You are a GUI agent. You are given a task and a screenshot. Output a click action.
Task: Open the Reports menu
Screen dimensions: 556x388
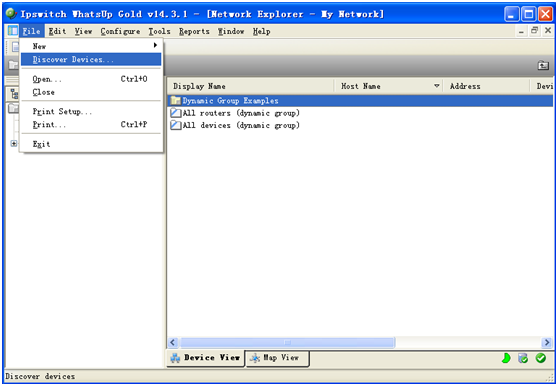pyautogui.click(x=194, y=31)
